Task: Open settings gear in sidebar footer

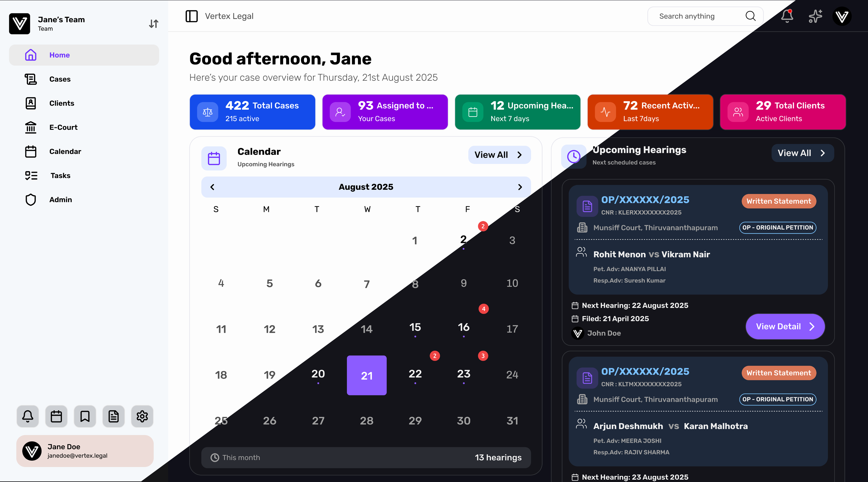Action: tap(142, 416)
